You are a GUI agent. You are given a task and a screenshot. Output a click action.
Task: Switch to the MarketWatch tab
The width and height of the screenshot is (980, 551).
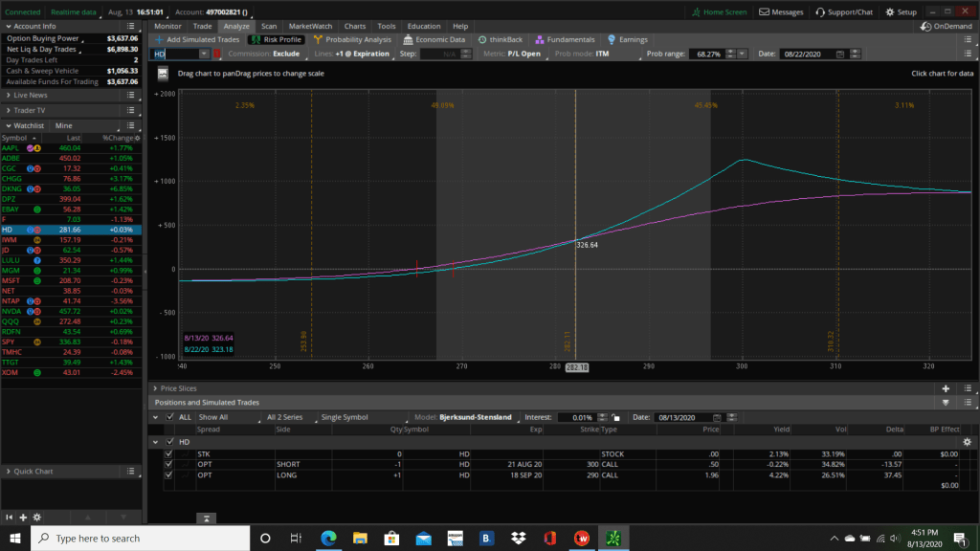click(x=311, y=26)
